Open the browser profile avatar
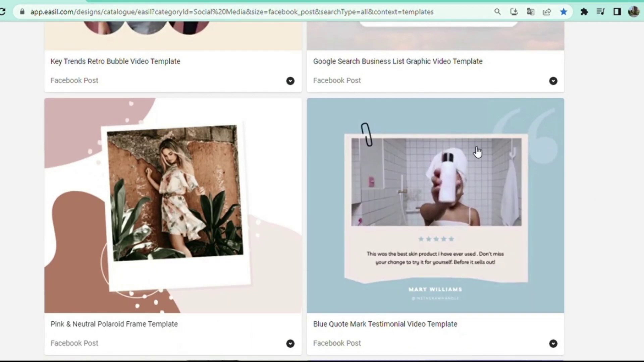The width and height of the screenshot is (644, 362). click(634, 12)
